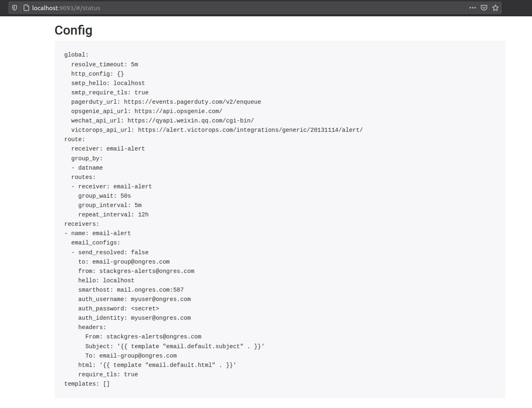Save the page to Pocket
The image size is (532, 408).
484,8
